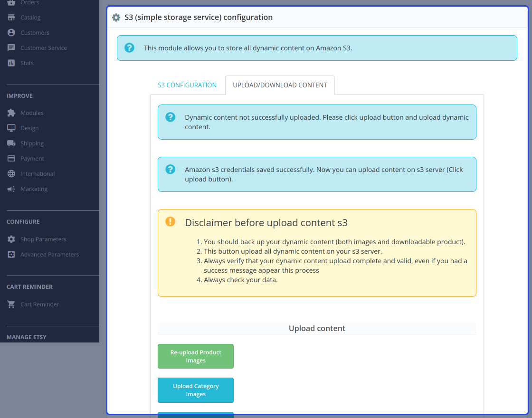Open Shop Parameters in sidebar

(43, 239)
